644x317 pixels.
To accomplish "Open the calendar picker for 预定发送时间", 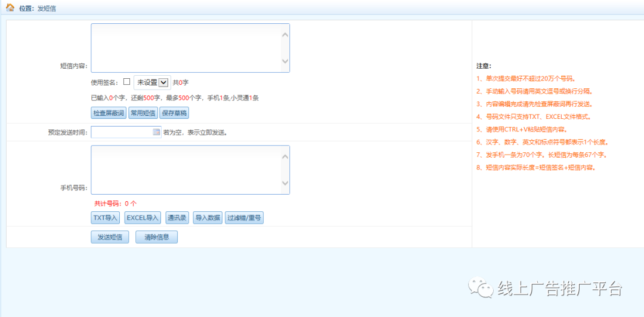I will coord(156,132).
